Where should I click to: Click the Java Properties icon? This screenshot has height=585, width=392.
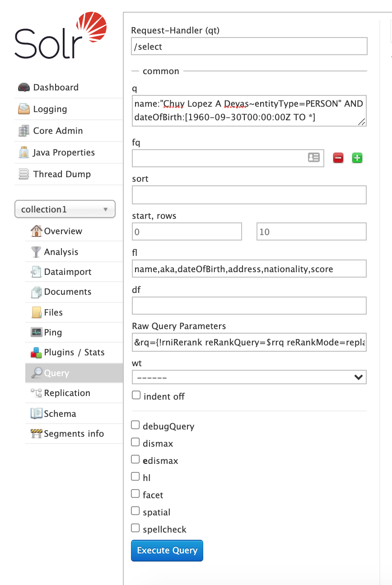(23, 152)
